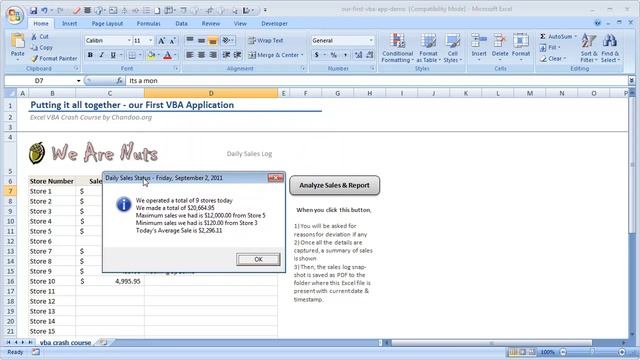Click the Insert Function fx icon
640x360 pixels.
pos(119,81)
